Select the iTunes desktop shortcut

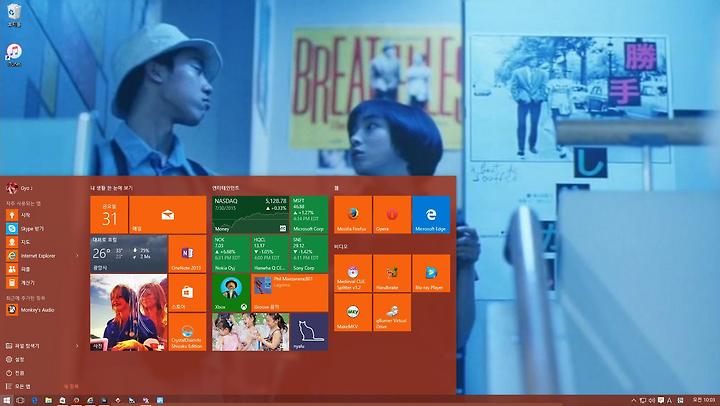click(x=14, y=55)
